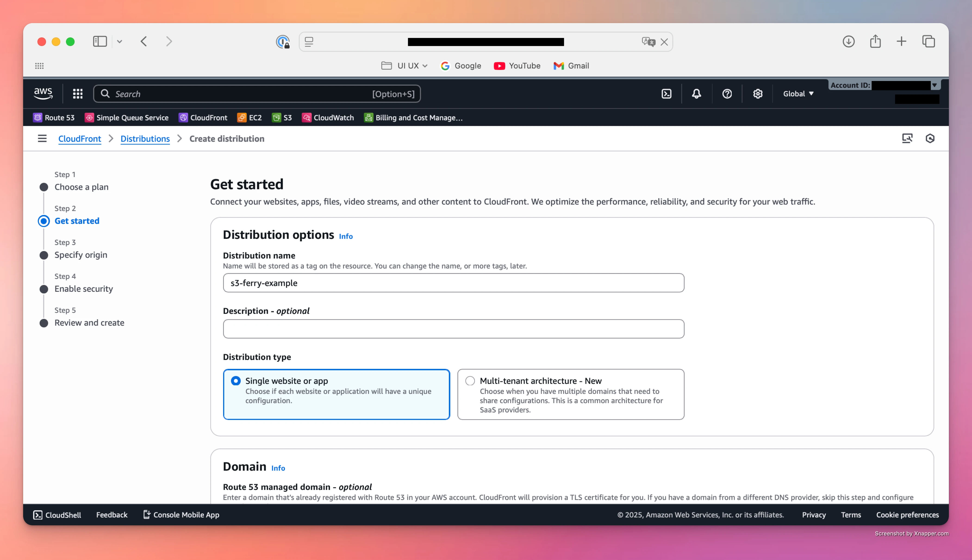
Task: Open Info link beside Distribution options
Action: point(346,236)
